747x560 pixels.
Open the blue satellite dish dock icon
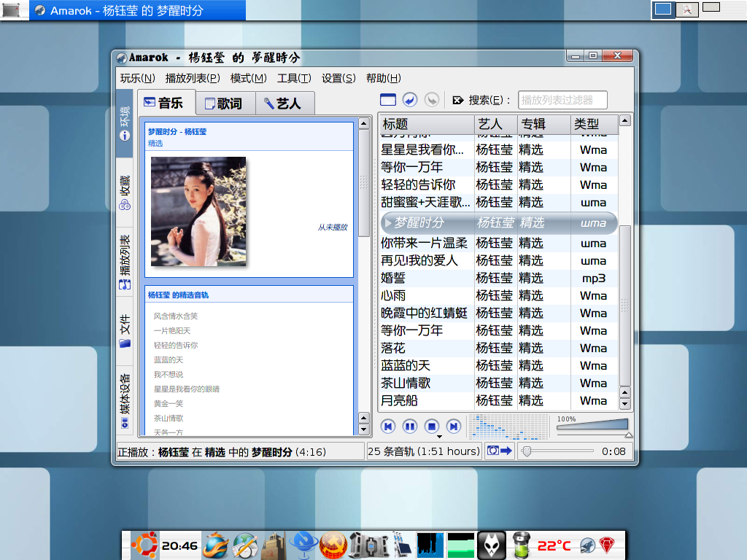click(304, 545)
